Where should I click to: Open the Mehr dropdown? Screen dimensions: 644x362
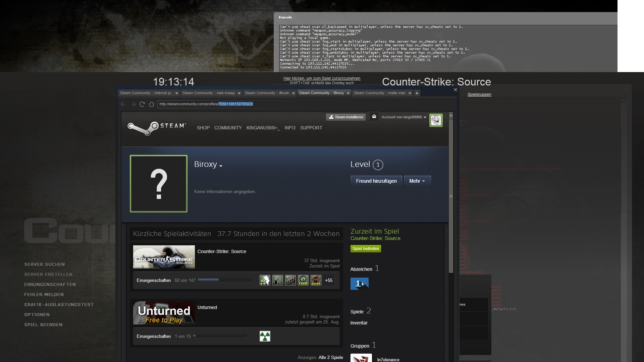coord(417,181)
